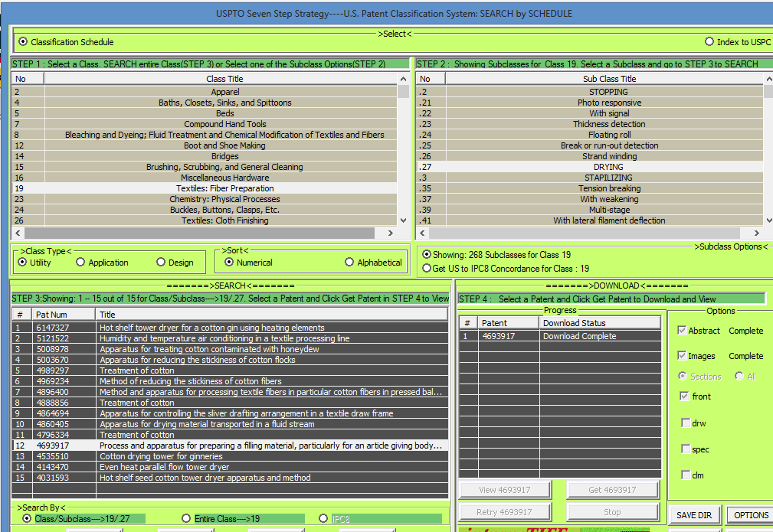Image resolution: width=773 pixels, height=532 pixels.
Task: Select class 19 Textiles: Fiber Preparation
Action: coord(205,188)
